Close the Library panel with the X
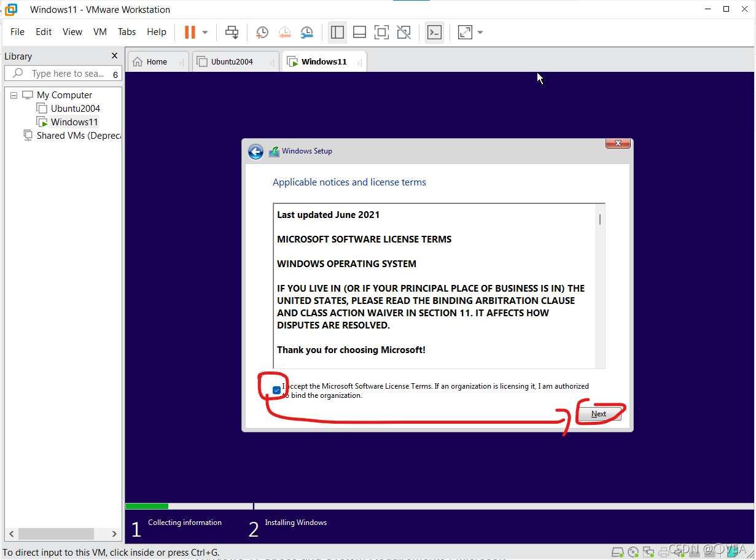The width and height of the screenshot is (756, 560). pos(114,56)
